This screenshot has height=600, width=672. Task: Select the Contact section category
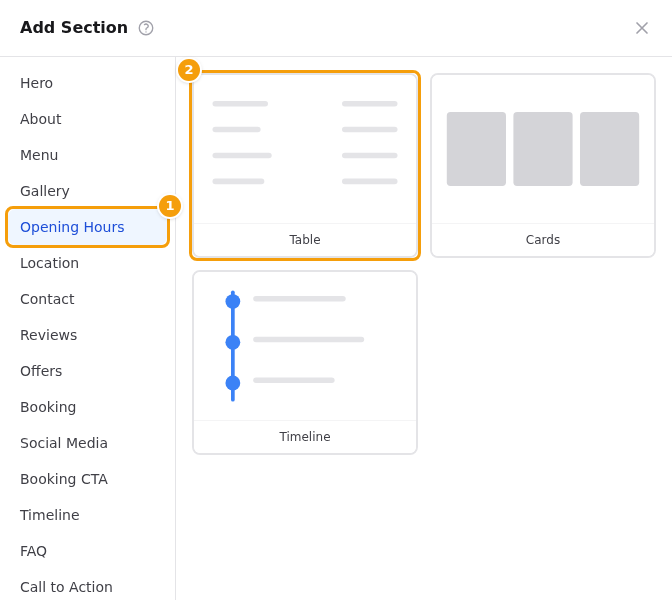(87, 299)
